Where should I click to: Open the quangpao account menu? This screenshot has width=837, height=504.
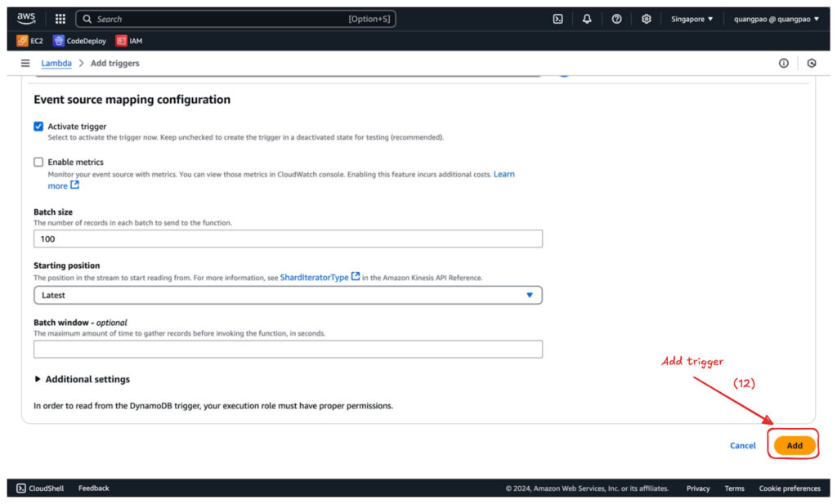777,19
